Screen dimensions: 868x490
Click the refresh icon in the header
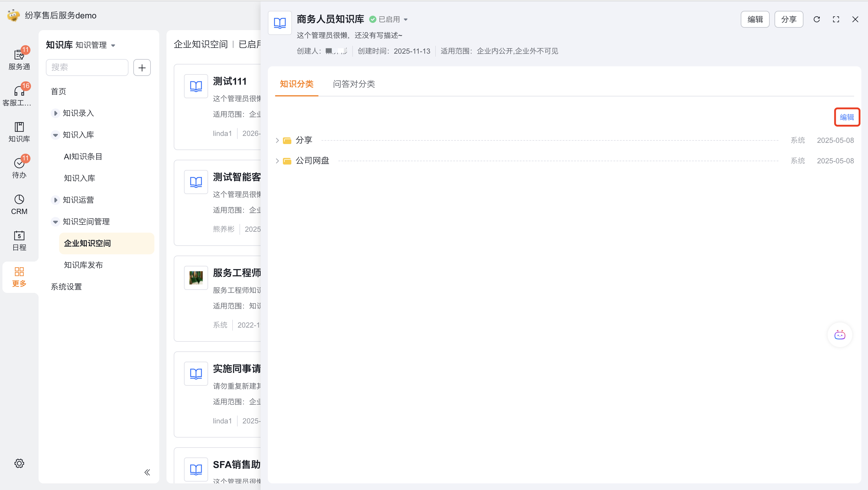(x=816, y=19)
